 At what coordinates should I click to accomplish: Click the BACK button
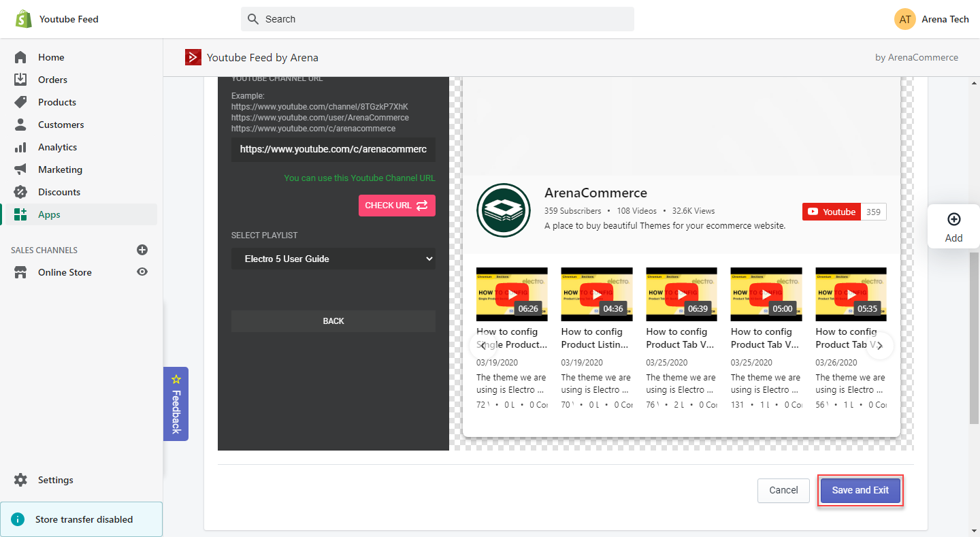[333, 321]
